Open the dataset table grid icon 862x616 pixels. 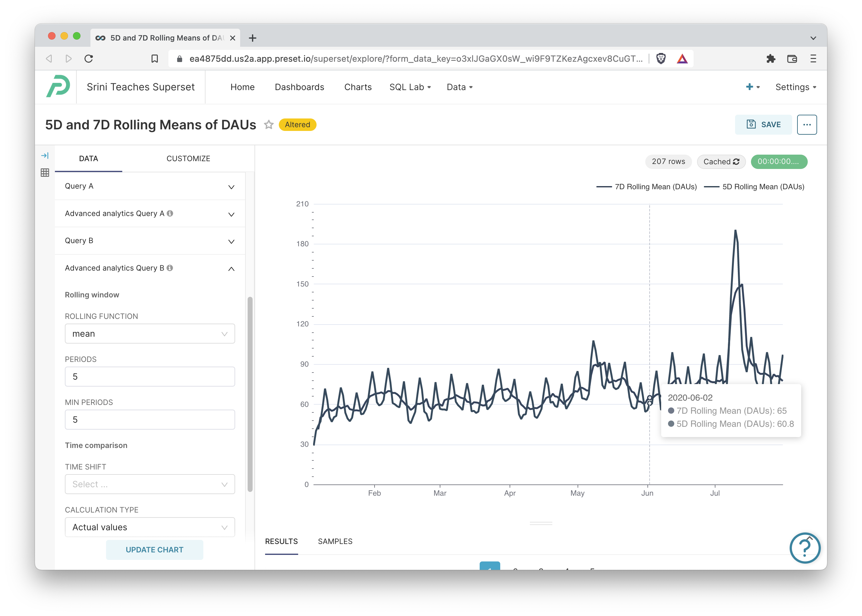click(x=45, y=173)
